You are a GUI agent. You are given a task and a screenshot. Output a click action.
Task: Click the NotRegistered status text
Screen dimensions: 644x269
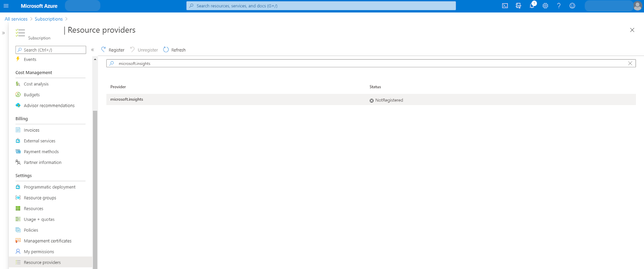(389, 100)
